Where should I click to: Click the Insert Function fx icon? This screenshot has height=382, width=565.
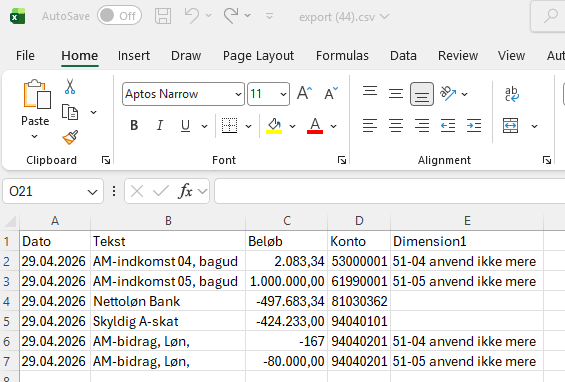[185, 191]
